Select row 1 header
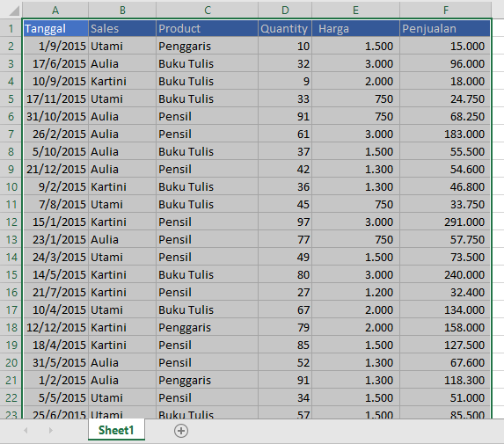Screen dimensions: 504x444 coord(11,29)
